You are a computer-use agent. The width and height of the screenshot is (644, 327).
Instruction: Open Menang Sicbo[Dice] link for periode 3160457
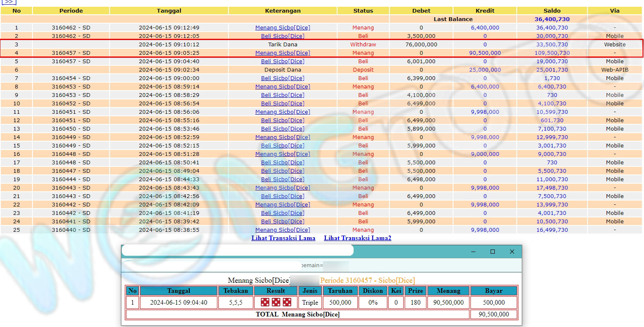coord(282,53)
